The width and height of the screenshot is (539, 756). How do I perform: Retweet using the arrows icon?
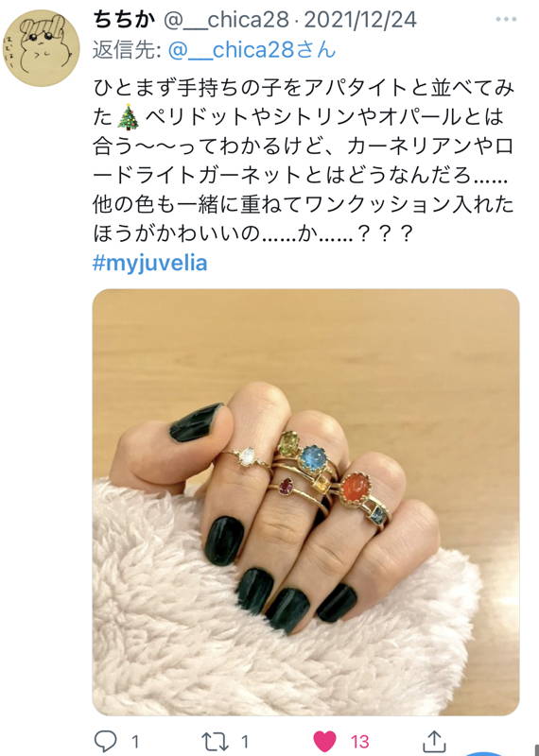pos(215,741)
